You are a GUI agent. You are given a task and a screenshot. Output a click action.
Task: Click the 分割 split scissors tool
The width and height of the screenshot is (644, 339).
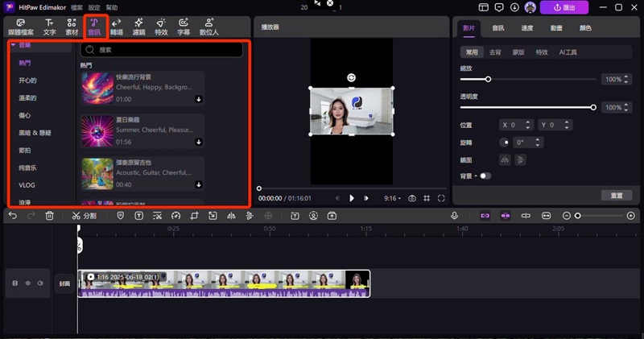click(84, 216)
